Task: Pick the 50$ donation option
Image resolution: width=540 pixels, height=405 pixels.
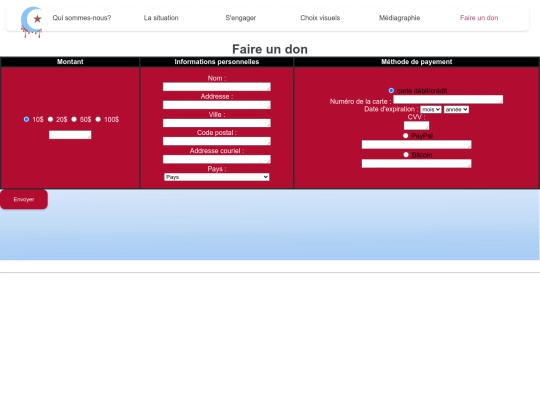Action: click(74, 119)
